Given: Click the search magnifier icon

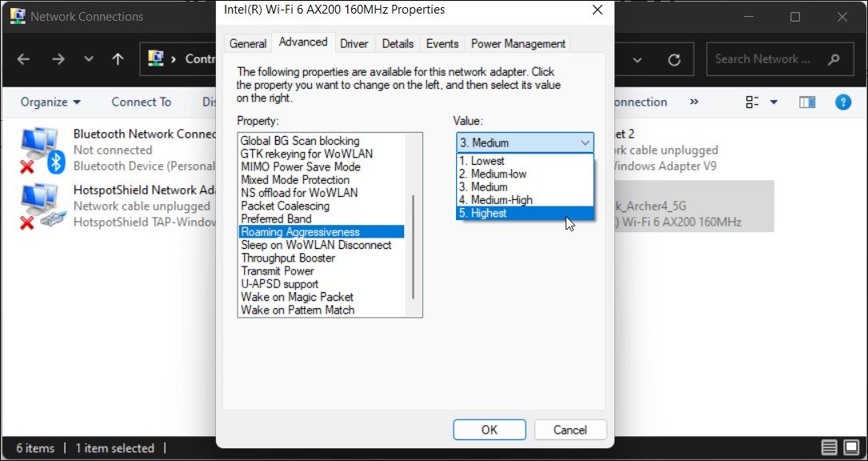Looking at the screenshot, I should click(833, 59).
